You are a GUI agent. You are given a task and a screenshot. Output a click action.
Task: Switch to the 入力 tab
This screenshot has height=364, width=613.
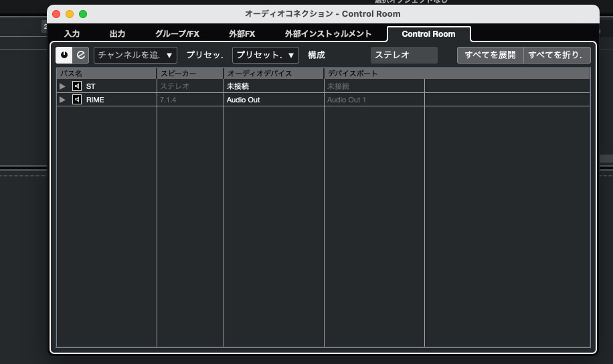(72, 34)
